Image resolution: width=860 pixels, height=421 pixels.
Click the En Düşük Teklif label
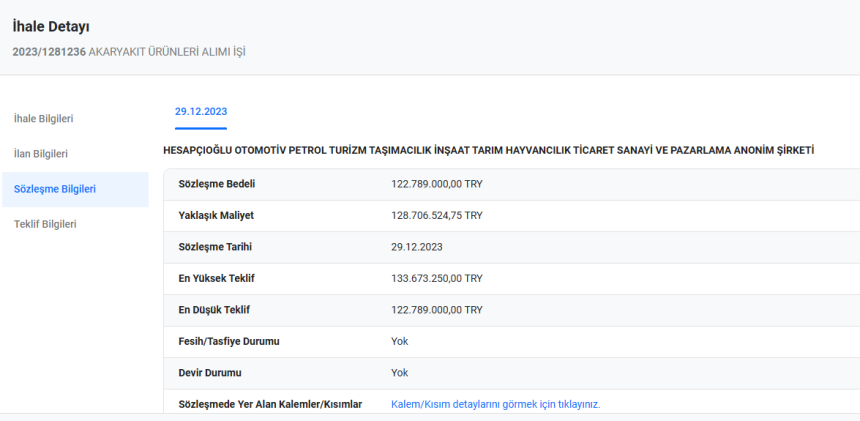click(x=214, y=310)
